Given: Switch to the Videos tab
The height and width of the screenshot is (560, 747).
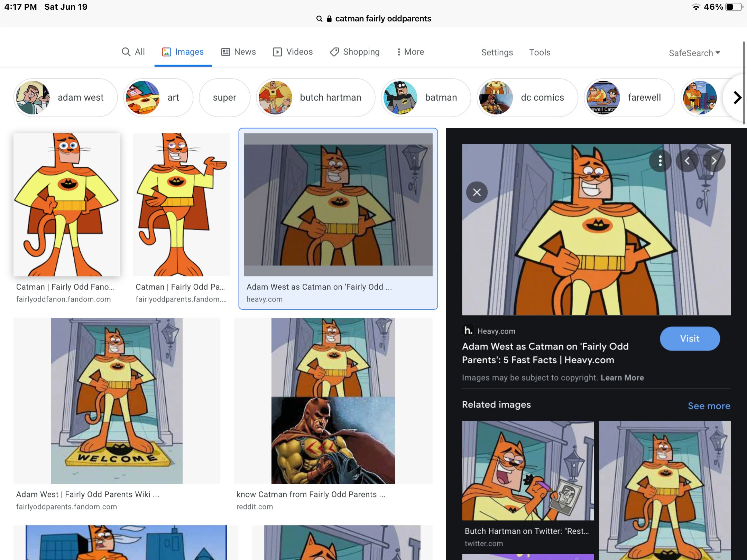Looking at the screenshot, I should [293, 52].
